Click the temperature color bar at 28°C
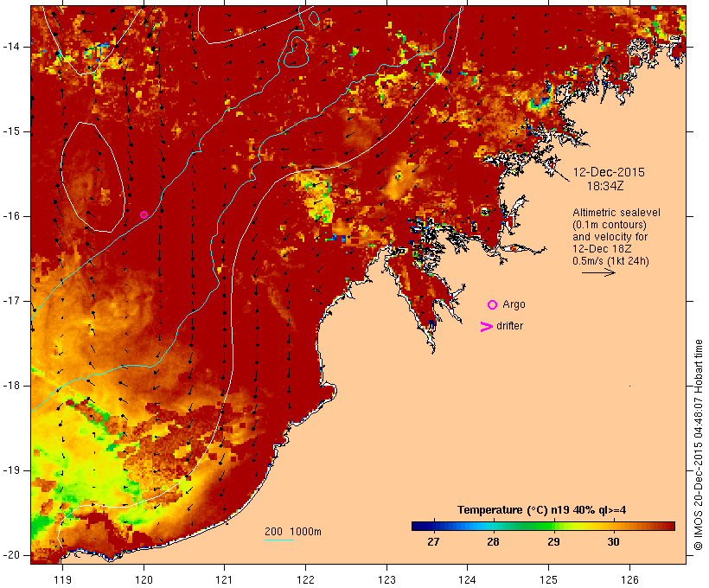 click(x=494, y=526)
